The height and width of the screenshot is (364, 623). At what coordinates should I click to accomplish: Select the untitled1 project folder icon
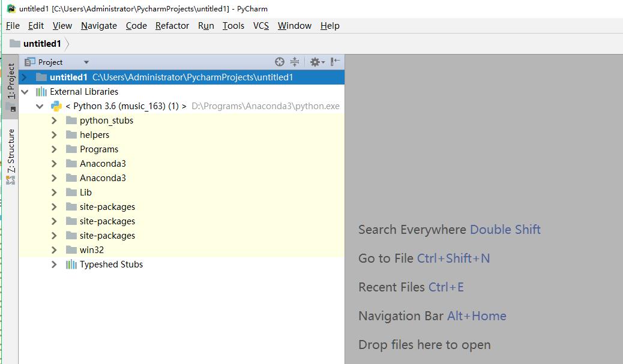[41, 77]
